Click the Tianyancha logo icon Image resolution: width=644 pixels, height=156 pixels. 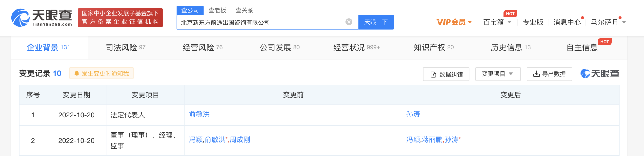point(20,18)
